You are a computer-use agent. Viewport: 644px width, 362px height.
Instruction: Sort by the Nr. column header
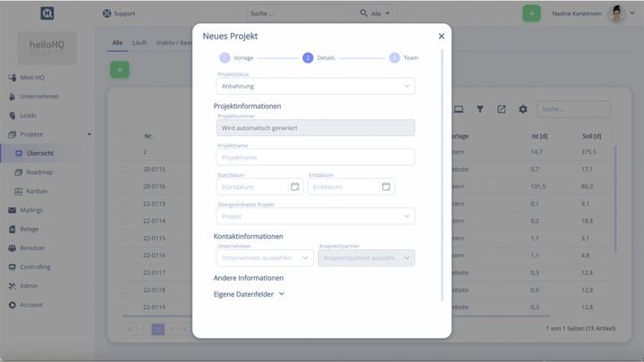(148, 136)
